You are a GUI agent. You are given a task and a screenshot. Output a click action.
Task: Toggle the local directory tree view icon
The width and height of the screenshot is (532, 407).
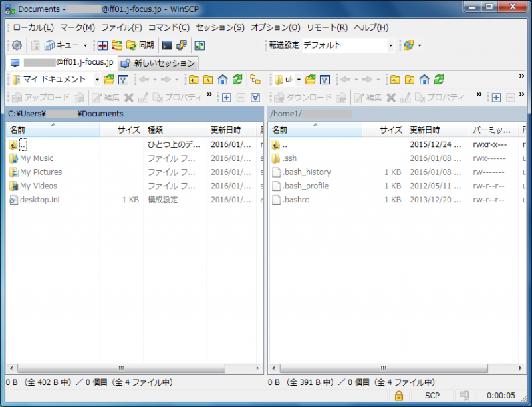click(x=255, y=80)
